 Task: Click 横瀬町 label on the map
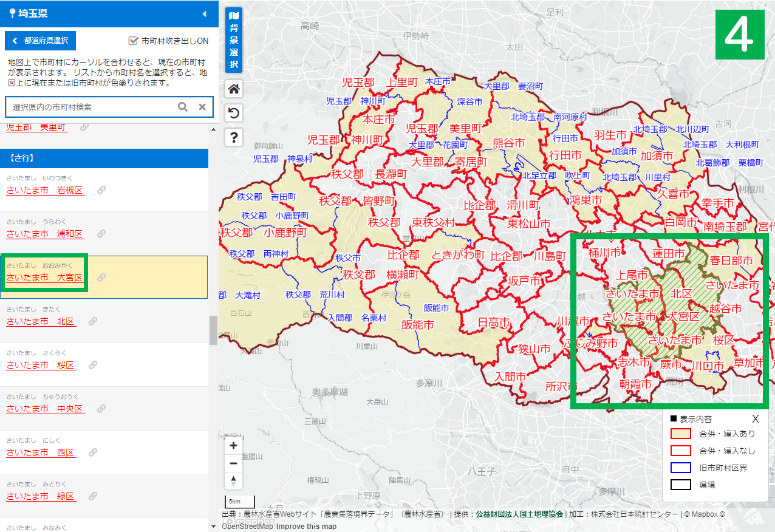pos(403,275)
